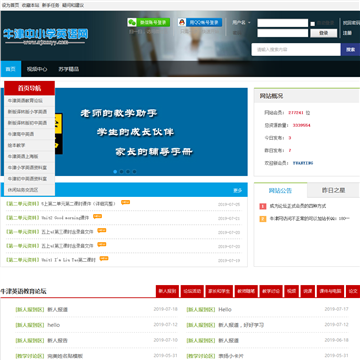Select the fourth carousel dot

coord(134,172)
